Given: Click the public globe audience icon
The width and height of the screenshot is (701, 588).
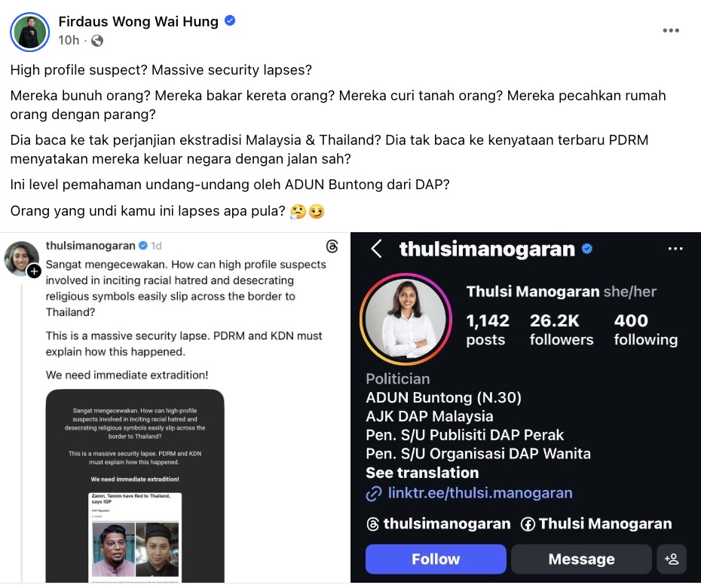Looking at the screenshot, I should 97,41.
